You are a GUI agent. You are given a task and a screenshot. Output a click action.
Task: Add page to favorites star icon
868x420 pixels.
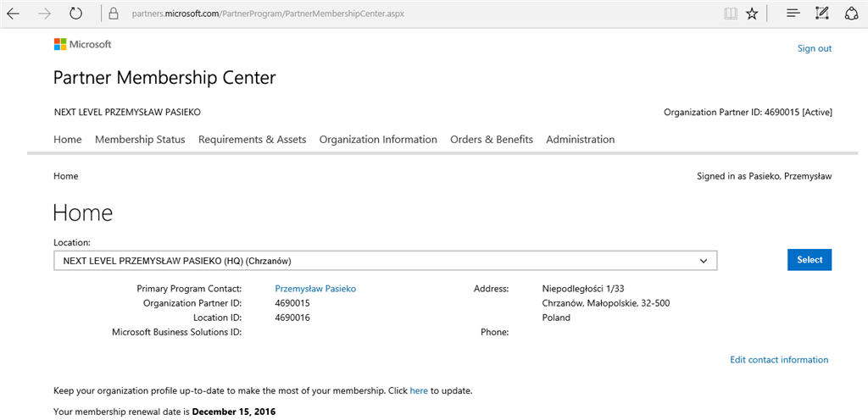pyautogui.click(x=752, y=14)
